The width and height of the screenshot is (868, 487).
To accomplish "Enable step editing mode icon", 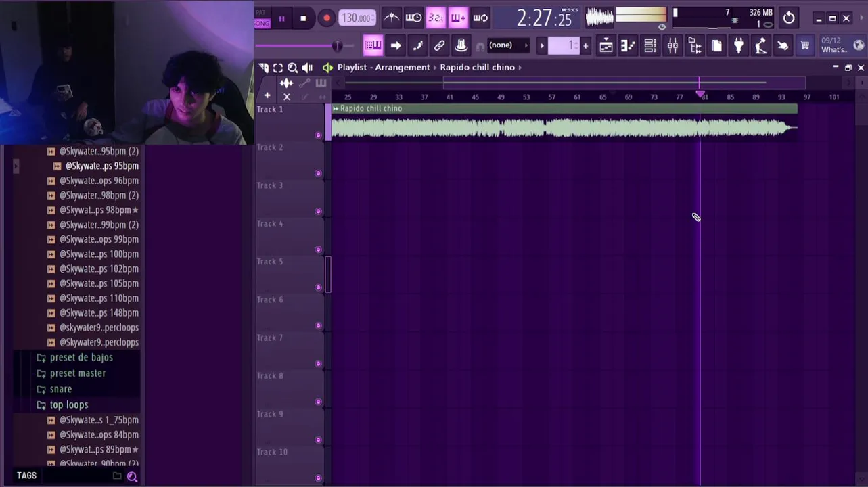I will tap(417, 45).
